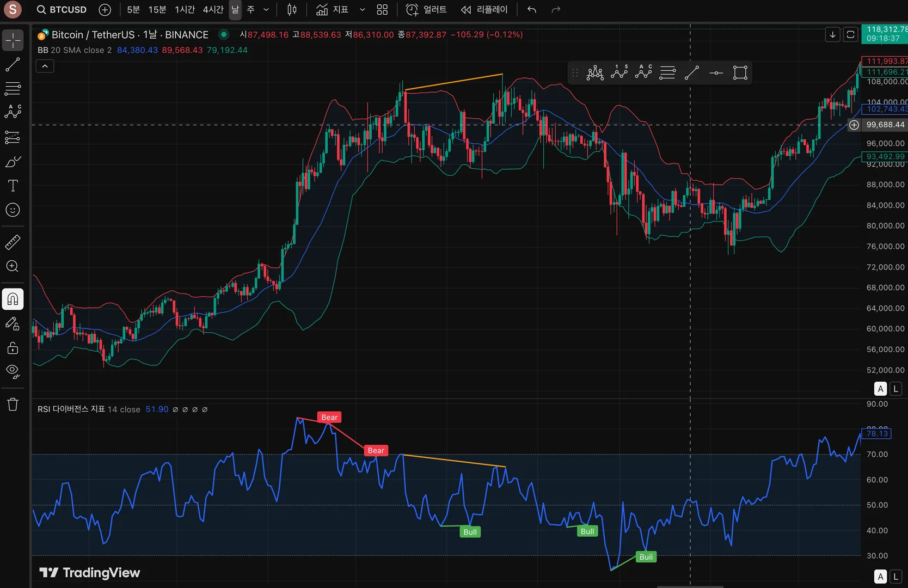Switch to the 4시간 timeframe
This screenshot has height=588, width=908.
[x=213, y=10]
